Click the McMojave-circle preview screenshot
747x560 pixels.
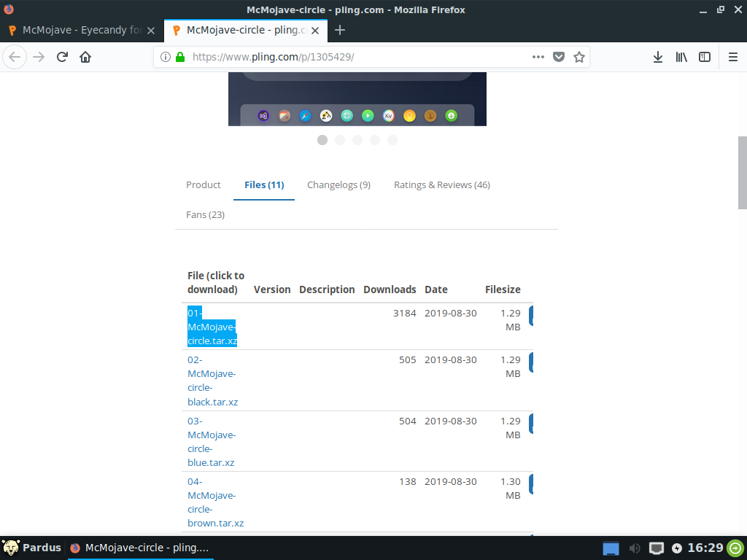point(357,99)
